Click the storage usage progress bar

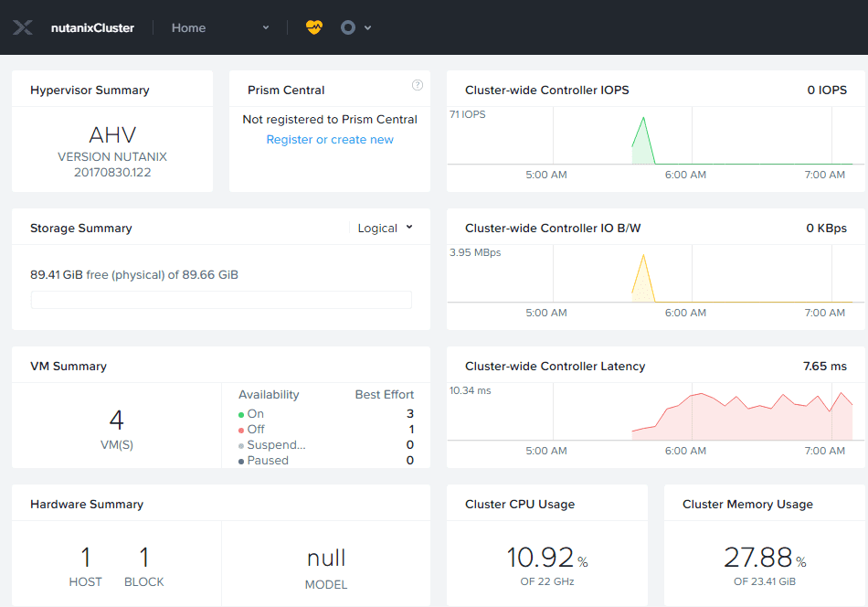coord(221,300)
